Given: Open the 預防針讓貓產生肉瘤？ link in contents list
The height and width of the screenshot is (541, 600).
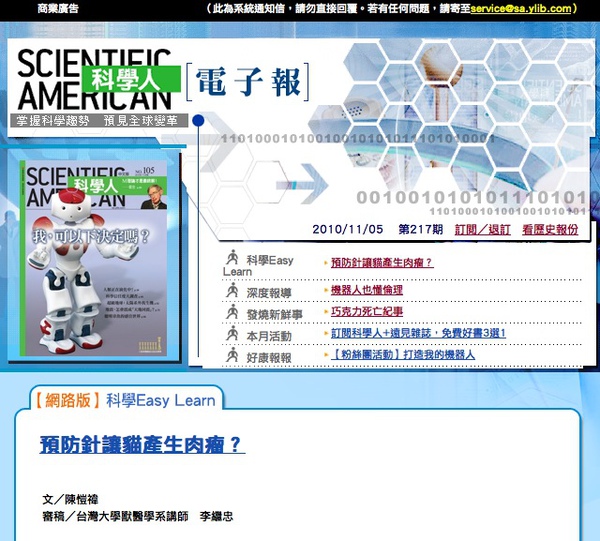Looking at the screenshot, I should (382, 262).
